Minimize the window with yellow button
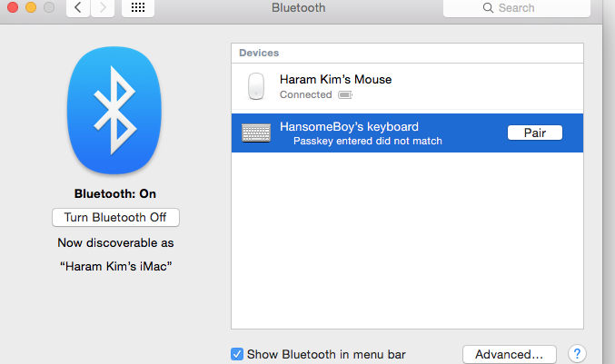Image resolution: width=615 pixels, height=364 pixels. click(31, 7)
